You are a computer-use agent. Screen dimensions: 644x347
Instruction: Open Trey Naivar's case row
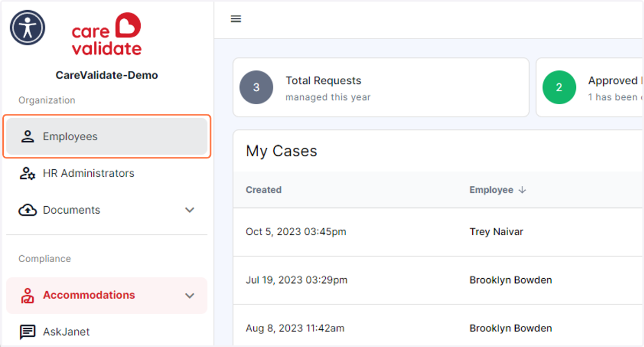(438, 232)
